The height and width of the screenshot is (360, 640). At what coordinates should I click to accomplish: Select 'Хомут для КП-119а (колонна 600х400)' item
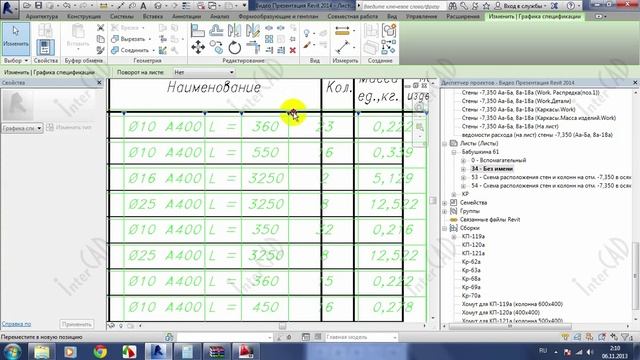coord(512,304)
